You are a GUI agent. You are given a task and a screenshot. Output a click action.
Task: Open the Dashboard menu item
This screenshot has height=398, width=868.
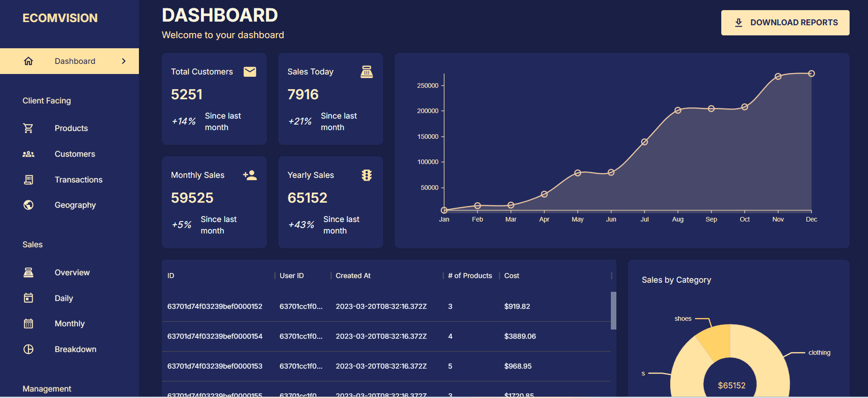(69, 61)
